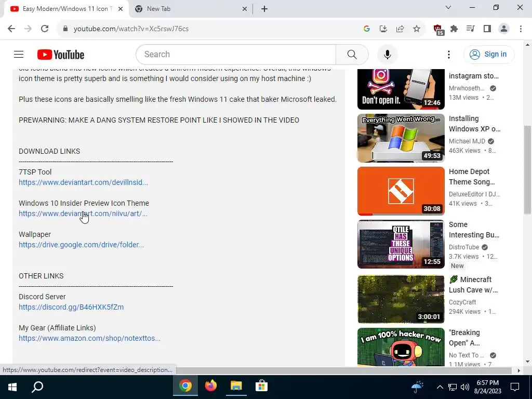The height and width of the screenshot is (399, 532).
Task: Open the notification center icon
Action: [x=515, y=387]
